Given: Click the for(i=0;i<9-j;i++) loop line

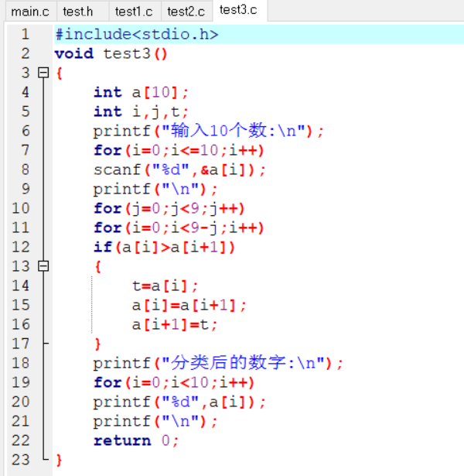Looking at the screenshot, I should click(x=179, y=228).
